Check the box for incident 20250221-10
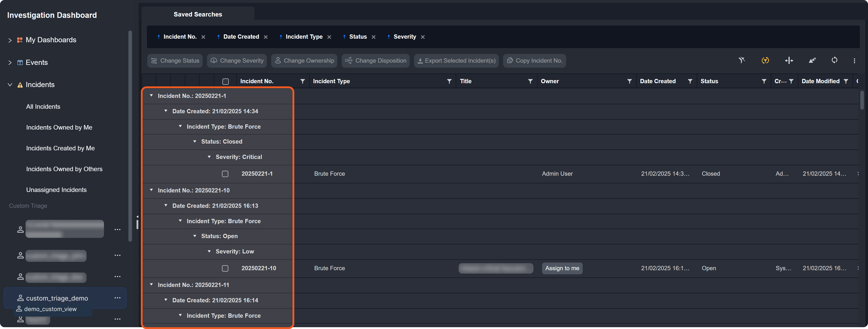Viewport: 868px width, 329px height. point(225,268)
